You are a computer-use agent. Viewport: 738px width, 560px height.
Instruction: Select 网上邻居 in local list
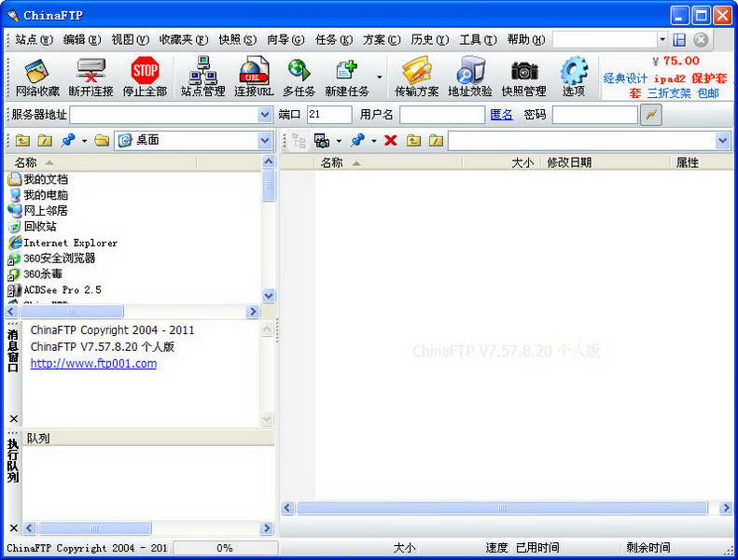click(38, 211)
